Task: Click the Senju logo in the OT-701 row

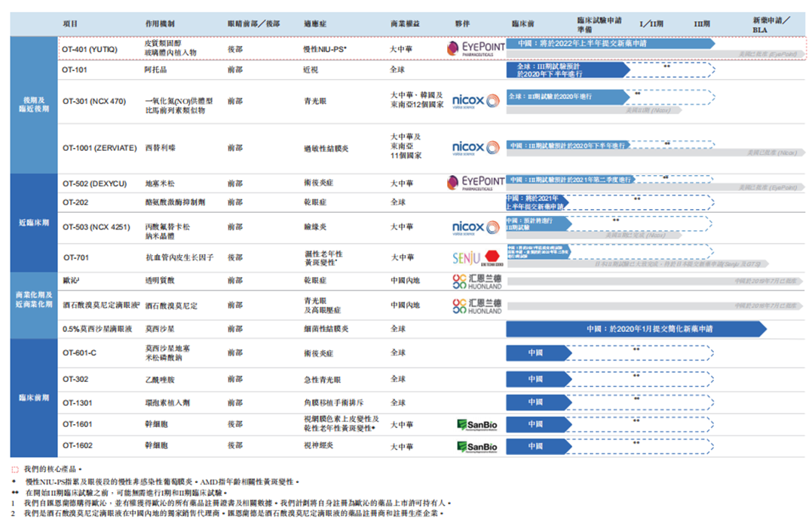Action: tap(477, 257)
